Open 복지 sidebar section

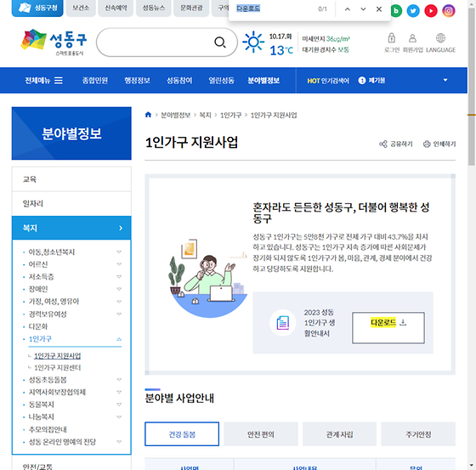(71, 228)
